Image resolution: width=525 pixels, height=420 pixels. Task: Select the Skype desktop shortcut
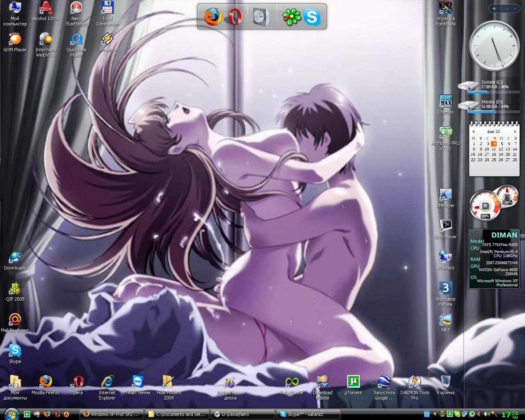(x=15, y=354)
